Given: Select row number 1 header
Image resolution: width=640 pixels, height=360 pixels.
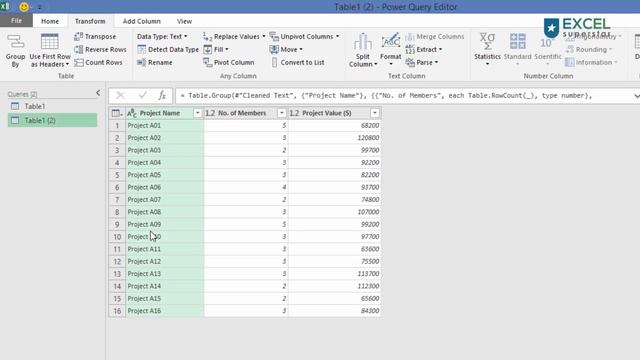Looking at the screenshot, I should [x=117, y=126].
